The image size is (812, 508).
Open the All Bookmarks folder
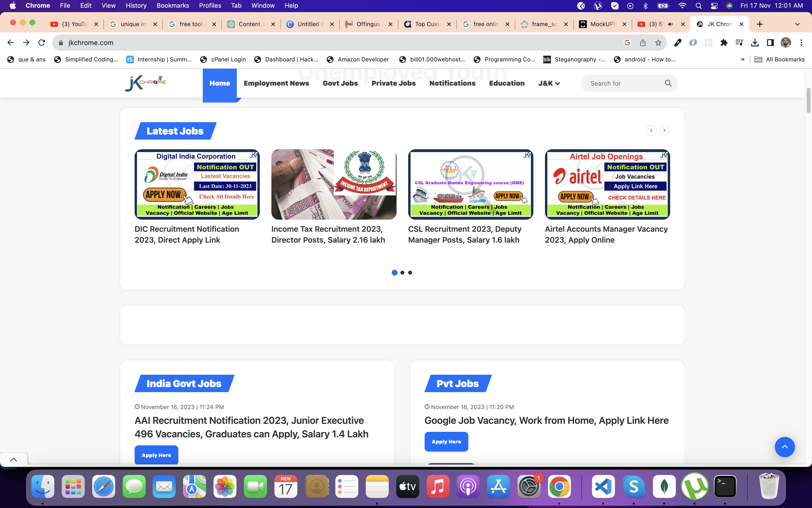click(779, 60)
